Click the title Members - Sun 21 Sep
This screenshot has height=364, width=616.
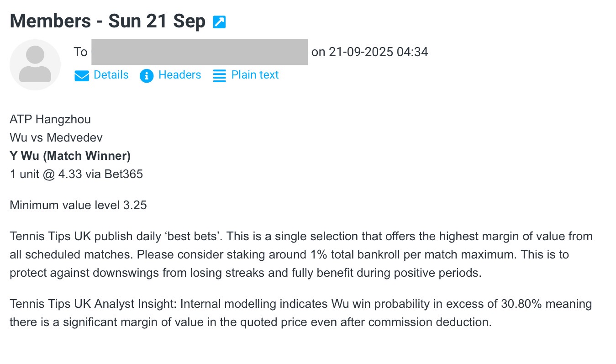[x=108, y=21]
